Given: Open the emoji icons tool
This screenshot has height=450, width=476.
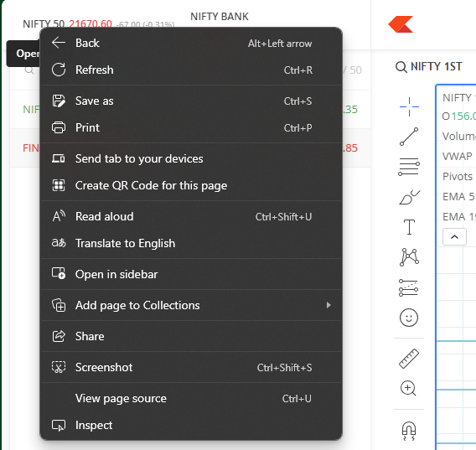Looking at the screenshot, I should [409, 318].
